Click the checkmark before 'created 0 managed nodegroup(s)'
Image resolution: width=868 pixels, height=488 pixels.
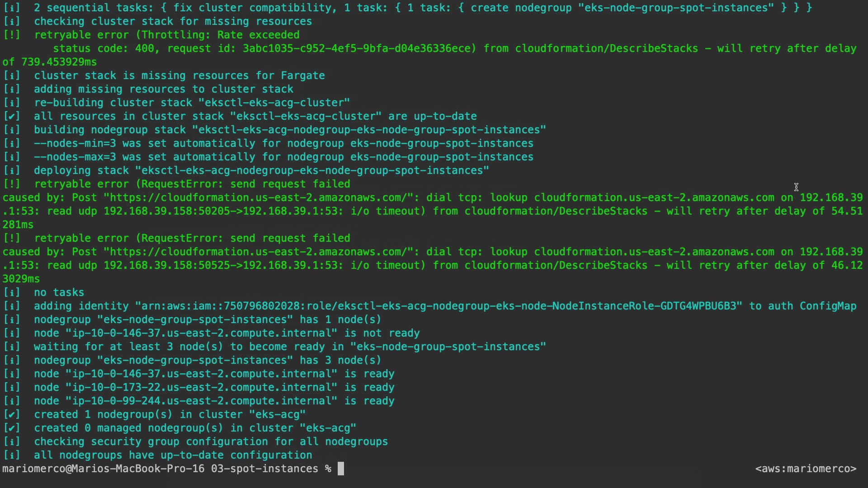(x=12, y=428)
